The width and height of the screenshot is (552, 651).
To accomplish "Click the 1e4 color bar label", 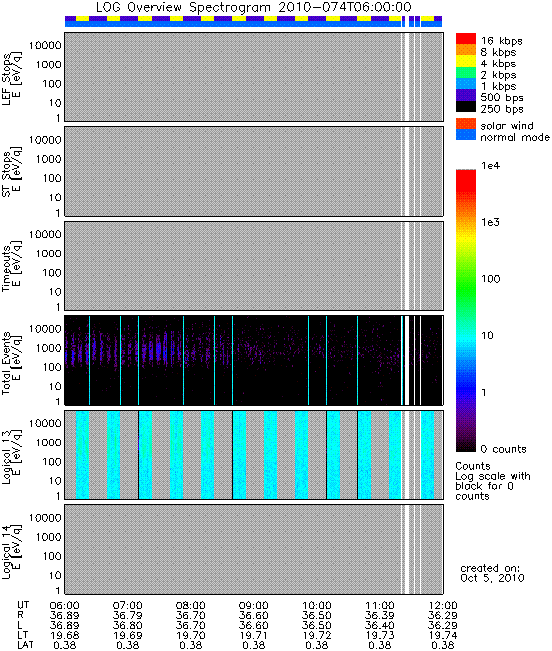I will tap(491, 166).
